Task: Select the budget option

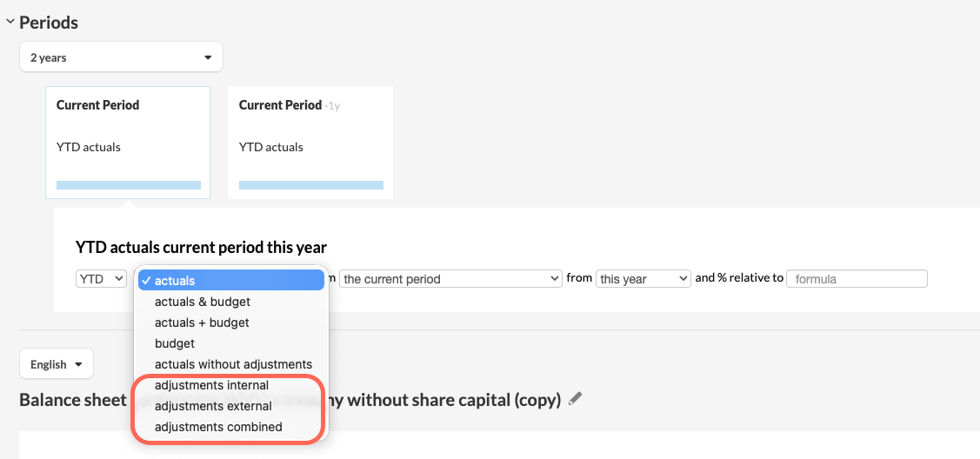Action: [x=174, y=343]
